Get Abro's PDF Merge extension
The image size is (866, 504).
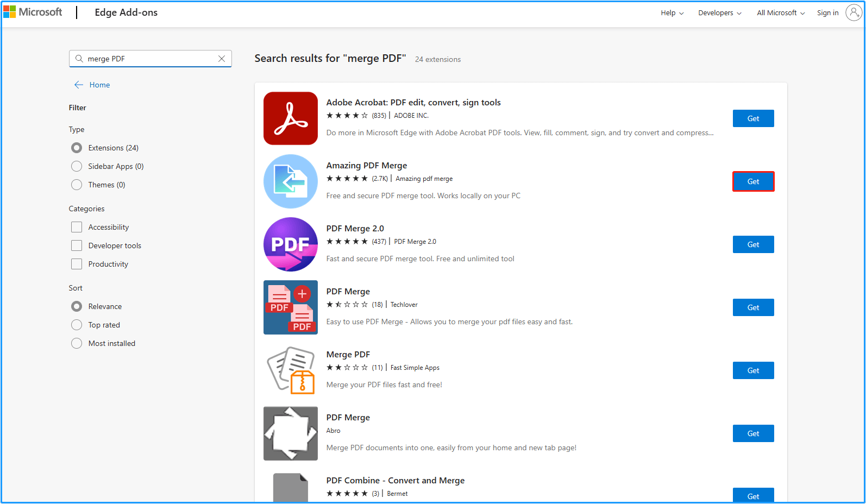(753, 433)
